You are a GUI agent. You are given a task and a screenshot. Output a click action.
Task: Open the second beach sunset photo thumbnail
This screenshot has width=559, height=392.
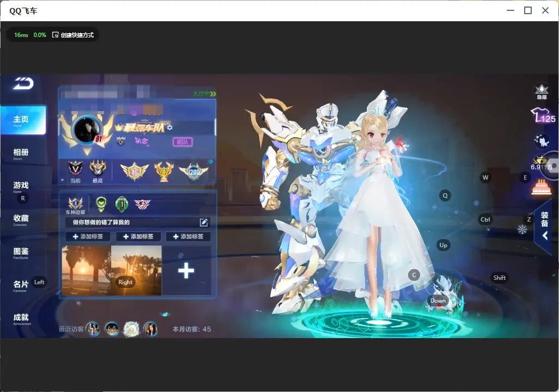[137, 270]
